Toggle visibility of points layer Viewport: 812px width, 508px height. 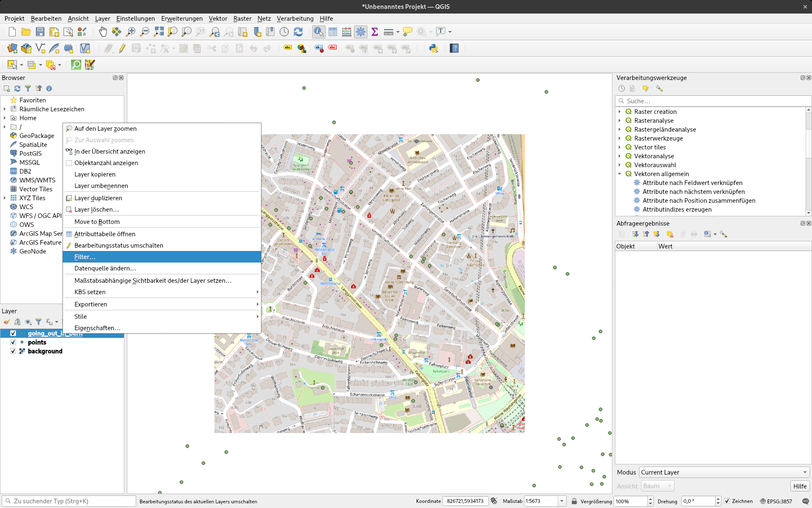[13, 342]
